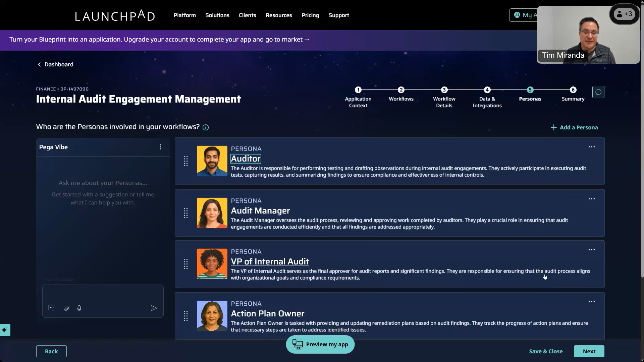
Task: Open the comments bubble icon near Summary
Action: point(598,92)
